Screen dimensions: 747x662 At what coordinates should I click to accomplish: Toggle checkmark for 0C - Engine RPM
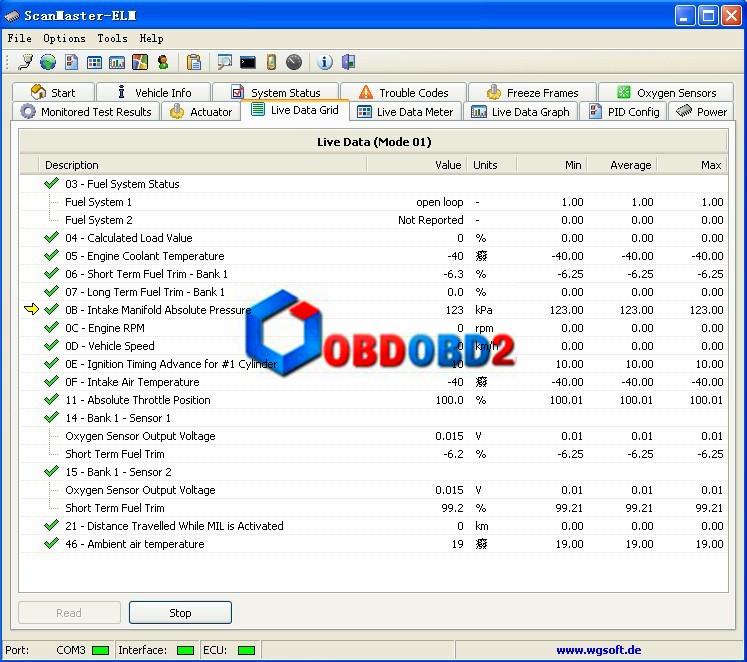[x=52, y=328]
